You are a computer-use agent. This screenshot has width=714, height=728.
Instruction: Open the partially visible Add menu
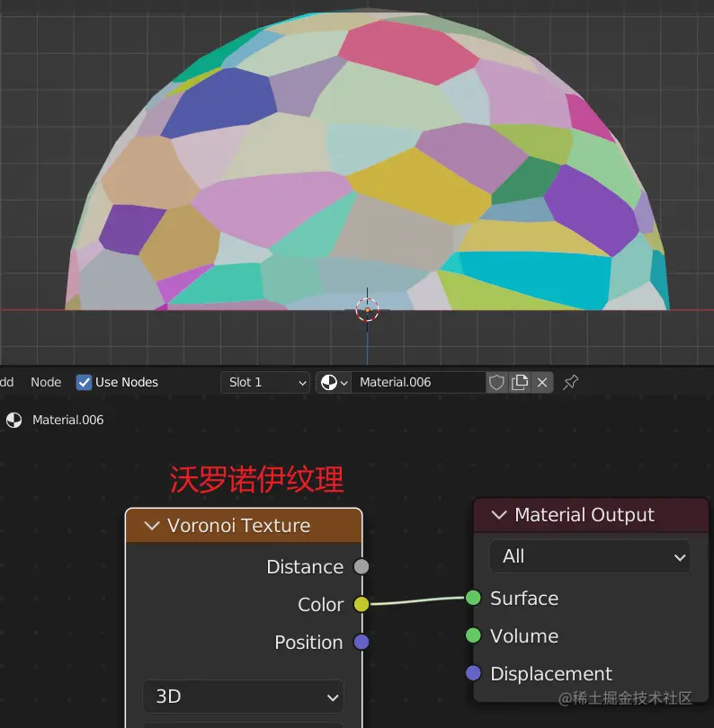(6, 383)
